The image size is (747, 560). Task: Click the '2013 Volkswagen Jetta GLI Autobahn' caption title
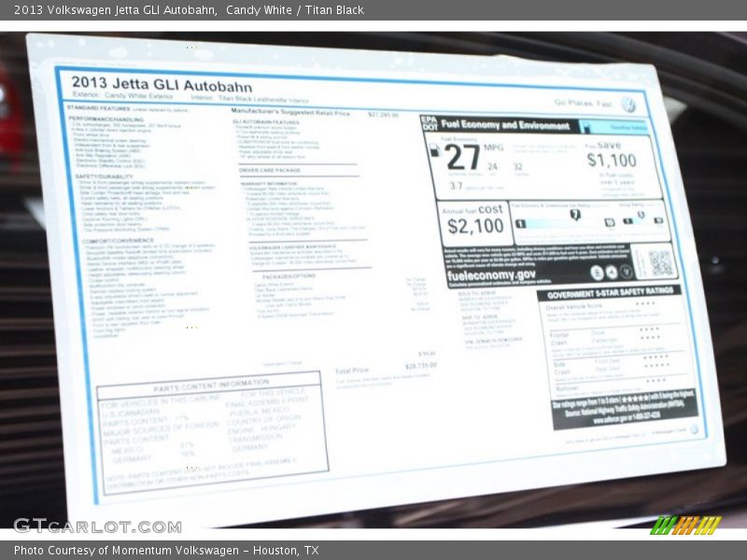tap(116, 10)
